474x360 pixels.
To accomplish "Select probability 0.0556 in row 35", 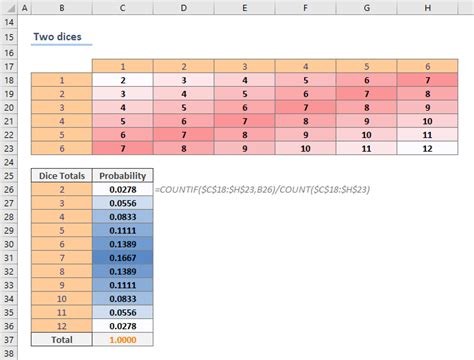I will point(123,312).
